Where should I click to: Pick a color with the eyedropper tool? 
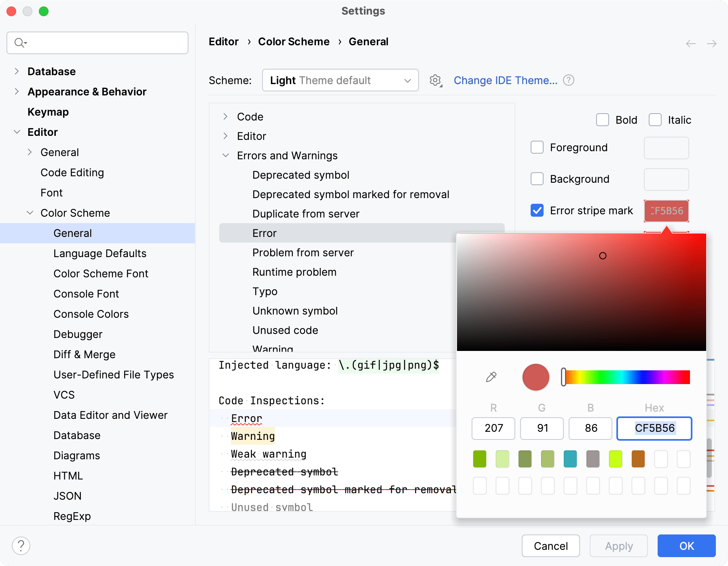(491, 377)
